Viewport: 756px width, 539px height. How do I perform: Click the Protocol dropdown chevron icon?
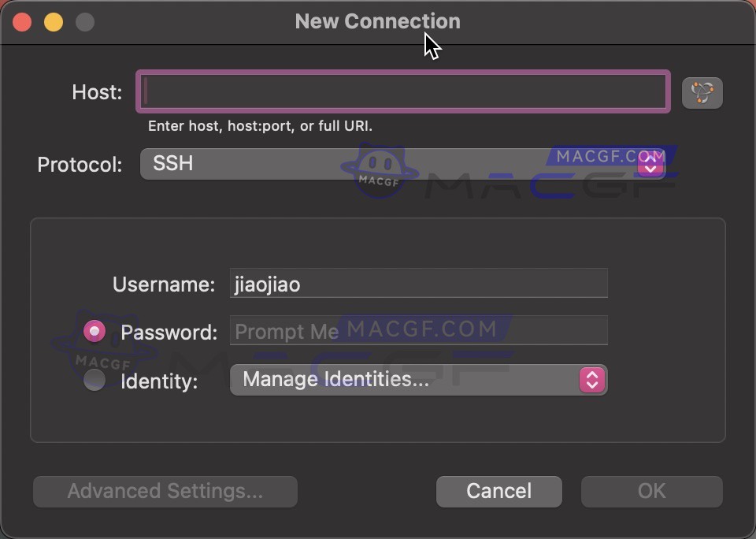651,163
